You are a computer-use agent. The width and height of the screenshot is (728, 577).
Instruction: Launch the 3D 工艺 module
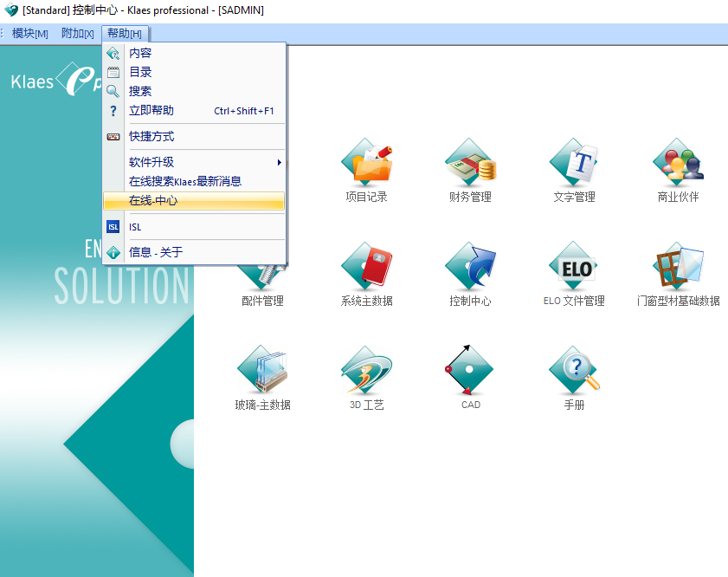click(367, 371)
